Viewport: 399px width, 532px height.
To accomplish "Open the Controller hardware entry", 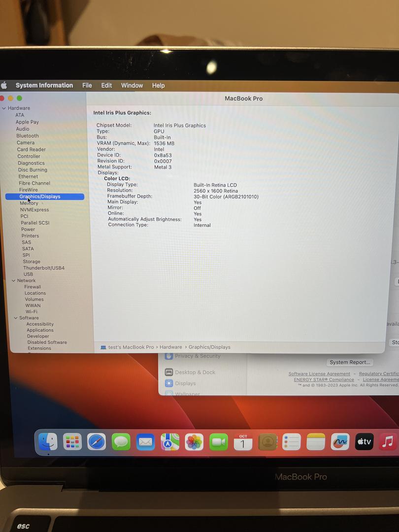I will click(29, 157).
